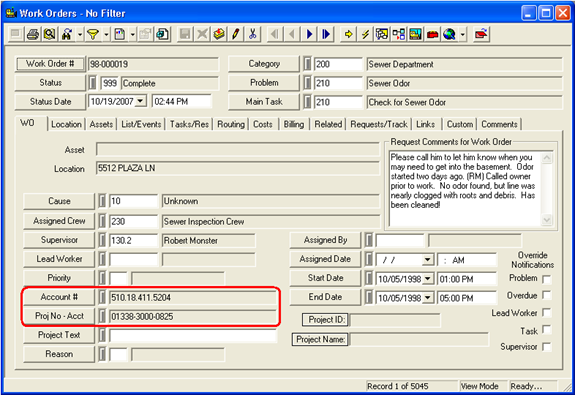Click the hierarchy diagram toolbar icon
Viewport: 576px width, 396px height.
coord(399,35)
